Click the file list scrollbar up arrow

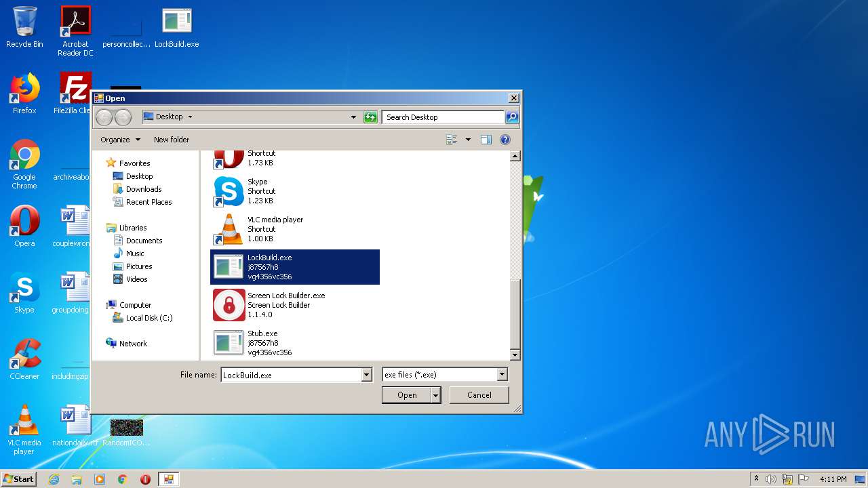(515, 156)
